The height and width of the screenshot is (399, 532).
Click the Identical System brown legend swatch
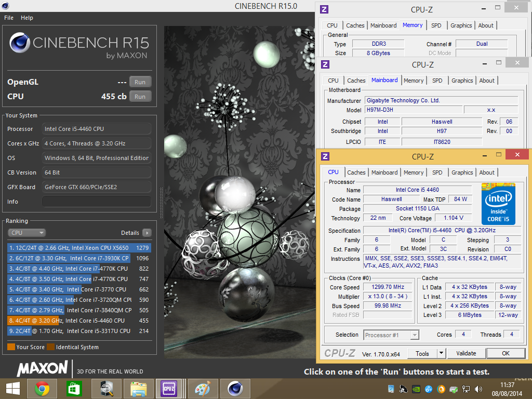[x=50, y=347]
